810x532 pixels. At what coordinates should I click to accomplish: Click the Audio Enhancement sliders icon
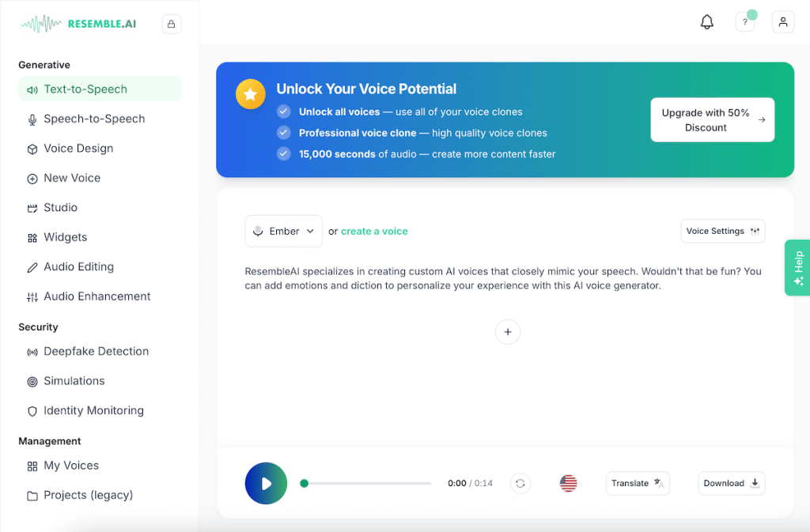32,296
